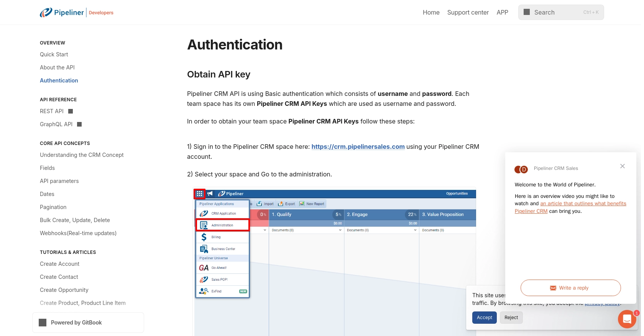644x336 pixels.
Task: Expand the REST API section icon
Action: (x=71, y=111)
